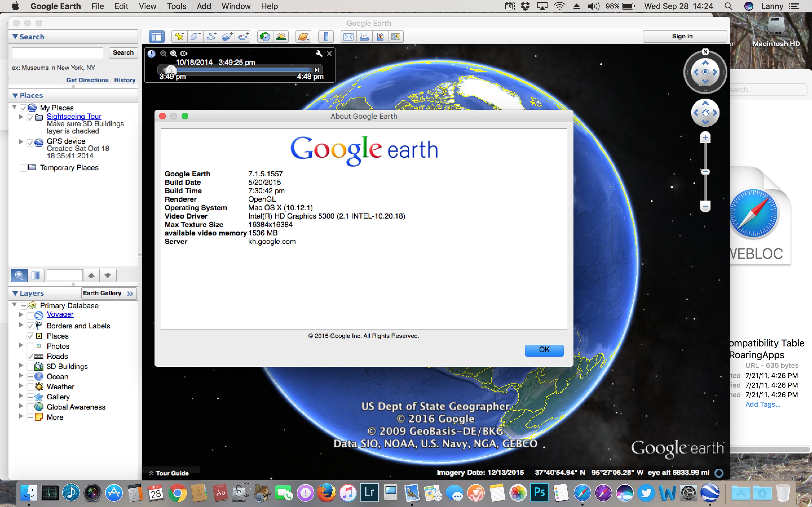Expand the GPS device tree item
Viewport: 812px width, 507px height.
point(21,142)
